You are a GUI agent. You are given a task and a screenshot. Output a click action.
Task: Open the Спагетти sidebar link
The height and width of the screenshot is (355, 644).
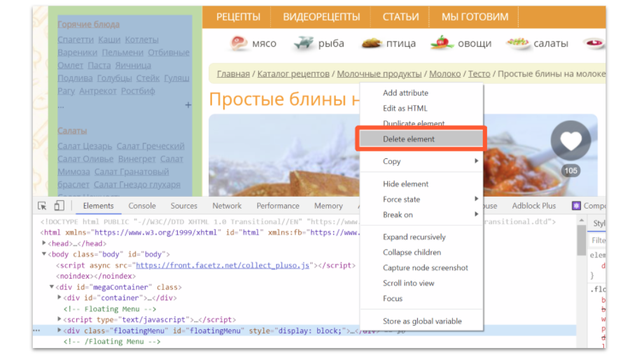click(x=76, y=39)
